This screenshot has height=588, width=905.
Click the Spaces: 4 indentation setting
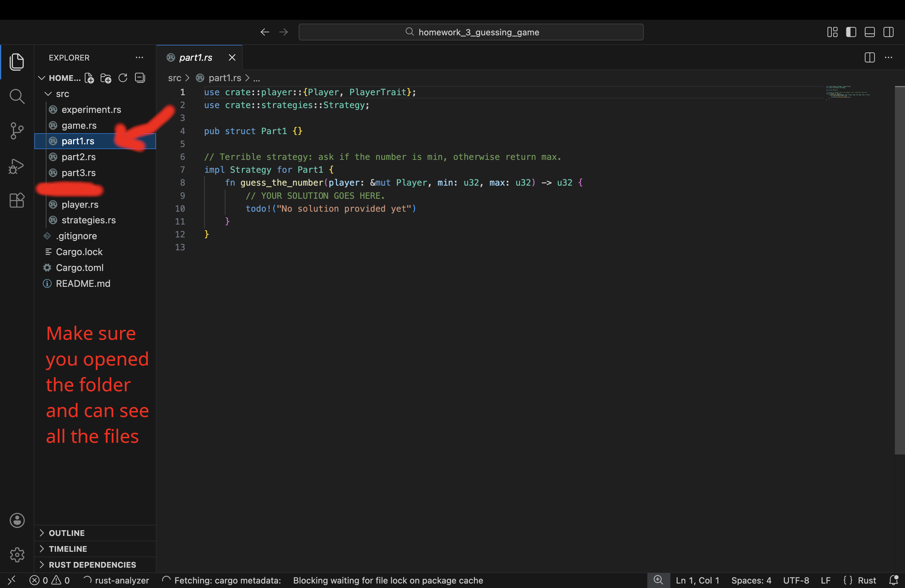(751, 581)
